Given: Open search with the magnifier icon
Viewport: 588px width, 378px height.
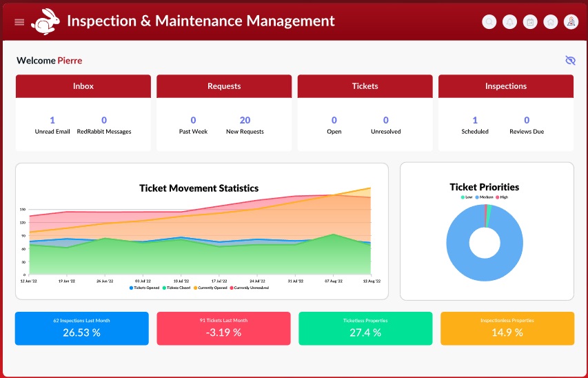Looking at the screenshot, I should [489, 22].
